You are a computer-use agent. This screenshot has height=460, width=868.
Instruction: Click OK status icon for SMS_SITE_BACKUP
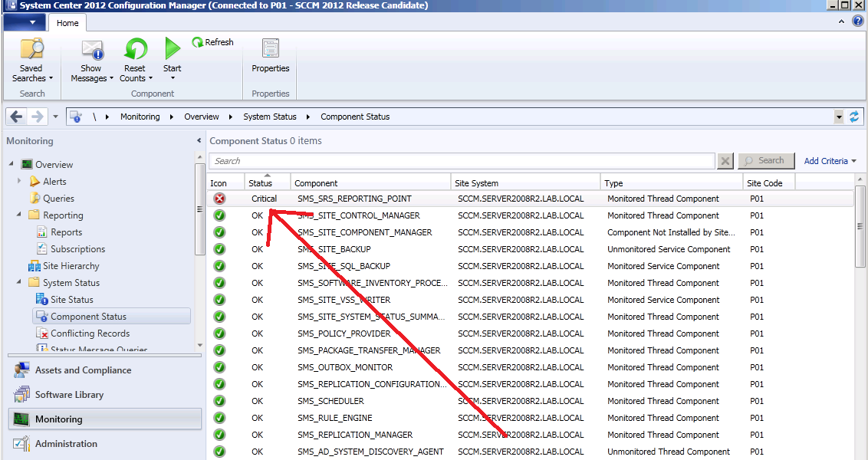220,249
